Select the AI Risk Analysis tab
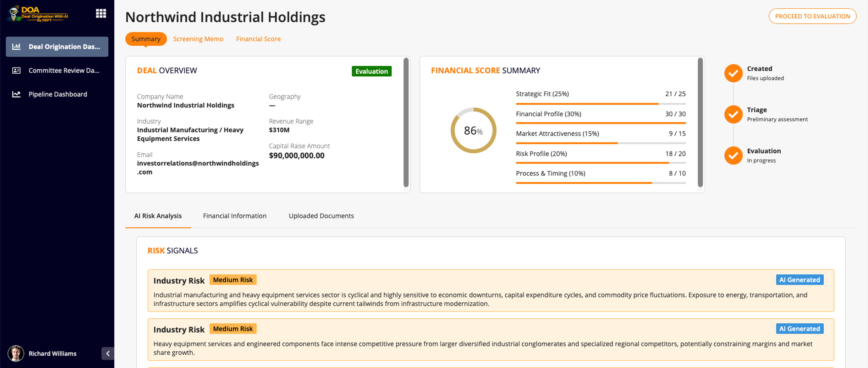This screenshot has width=868, height=368. pyautogui.click(x=158, y=216)
